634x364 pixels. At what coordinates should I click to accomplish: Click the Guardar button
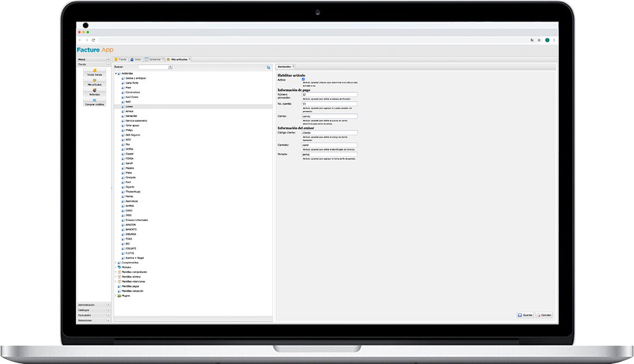point(525,315)
